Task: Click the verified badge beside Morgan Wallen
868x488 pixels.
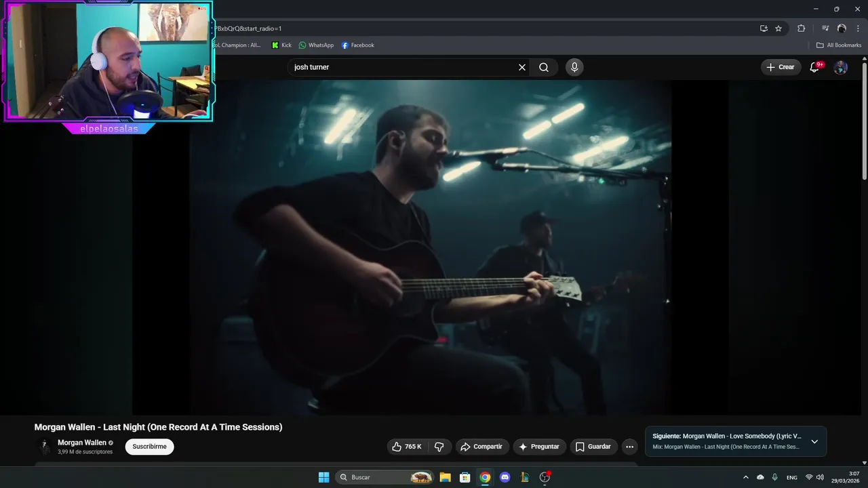Action: [x=111, y=443]
